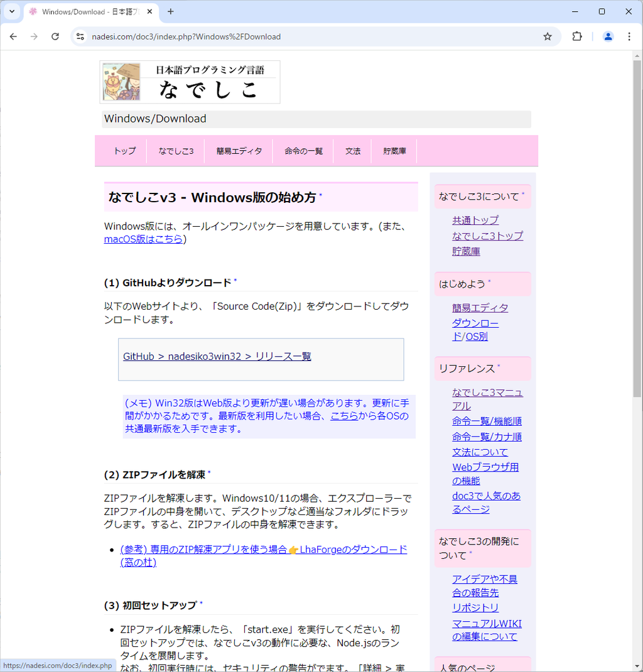The image size is (643, 672).
Task: Open the Chrome profile avatar icon
Action: coord(608,36)
